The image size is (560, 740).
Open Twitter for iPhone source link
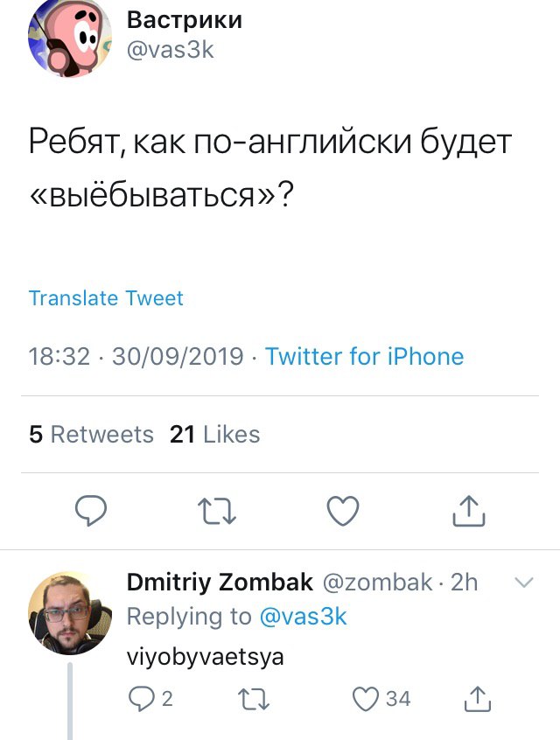click(364, 357)
